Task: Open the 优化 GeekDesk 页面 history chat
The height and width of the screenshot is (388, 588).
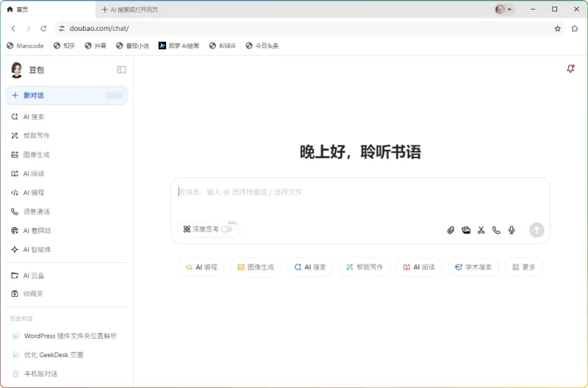Action: point(66,355)
